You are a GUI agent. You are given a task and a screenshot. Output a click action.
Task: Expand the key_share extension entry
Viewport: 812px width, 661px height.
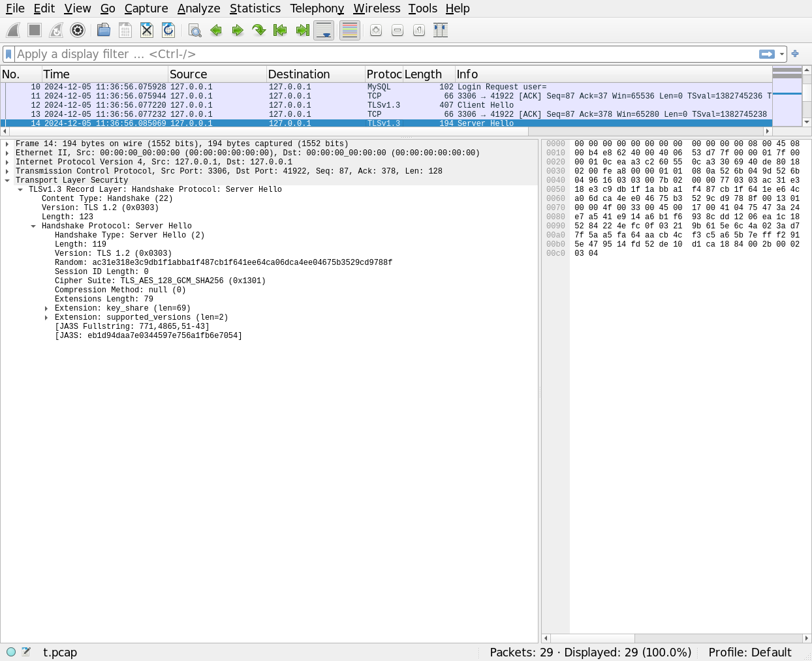tap(46, 309)
